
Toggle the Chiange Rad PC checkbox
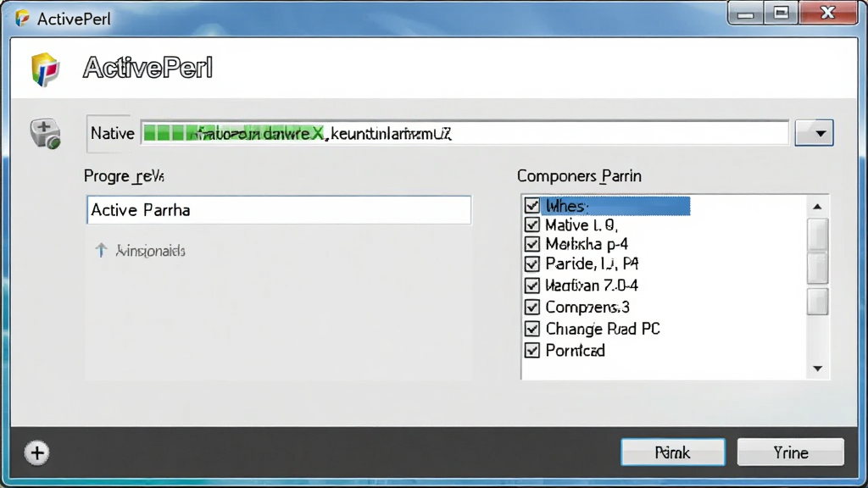pos(532,329)
